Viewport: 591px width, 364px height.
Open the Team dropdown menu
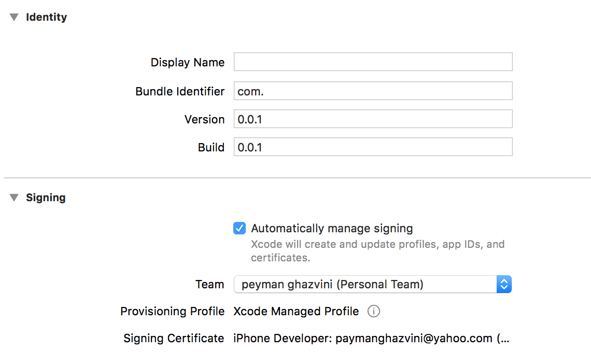pyautogui.click(x=372, y=284)
